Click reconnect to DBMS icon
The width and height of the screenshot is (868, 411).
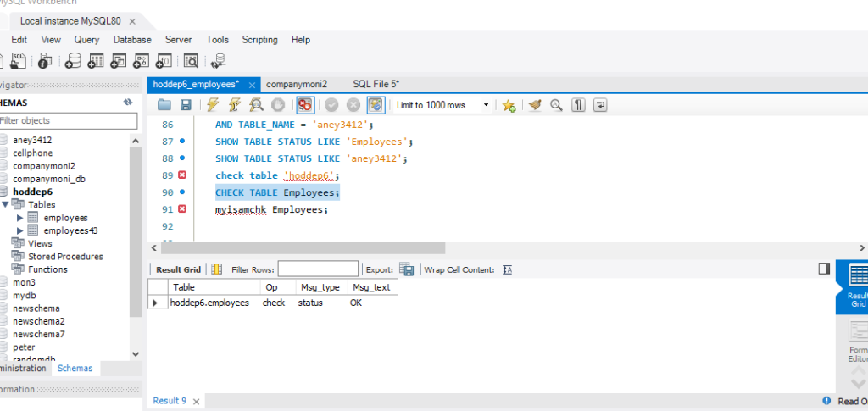(218, 61)
